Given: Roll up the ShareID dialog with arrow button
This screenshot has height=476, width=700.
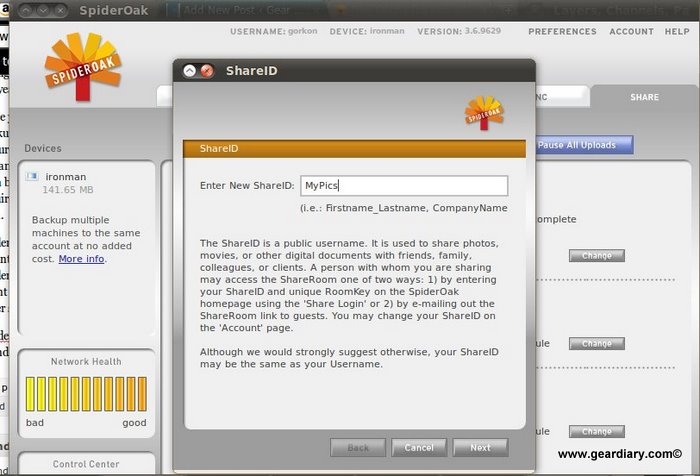Looking at the screenshot, I should pos(190,71).
